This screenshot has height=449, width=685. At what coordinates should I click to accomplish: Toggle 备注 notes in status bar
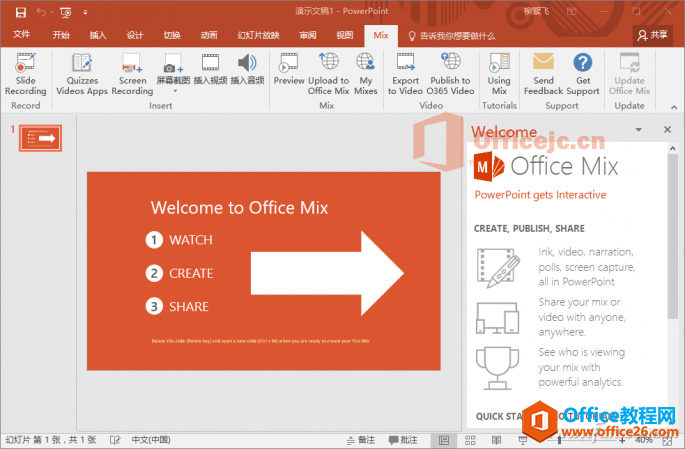coord(361,440)
